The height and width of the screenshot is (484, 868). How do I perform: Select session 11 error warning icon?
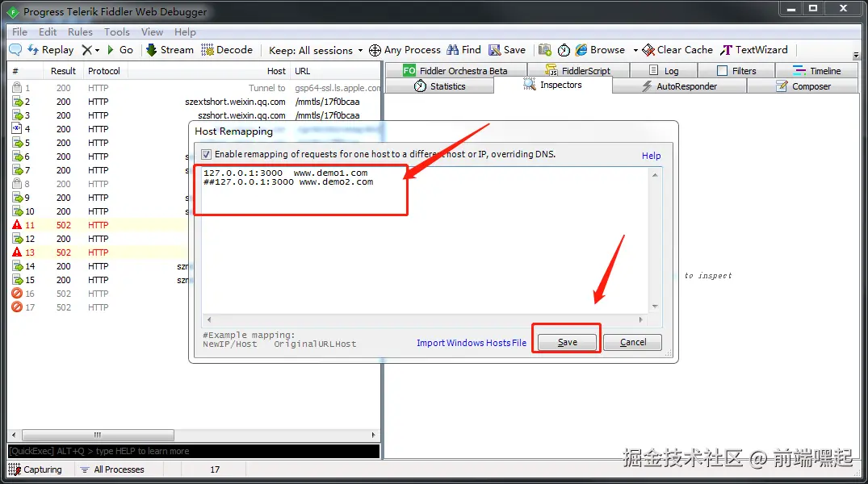tap(17, 224)
